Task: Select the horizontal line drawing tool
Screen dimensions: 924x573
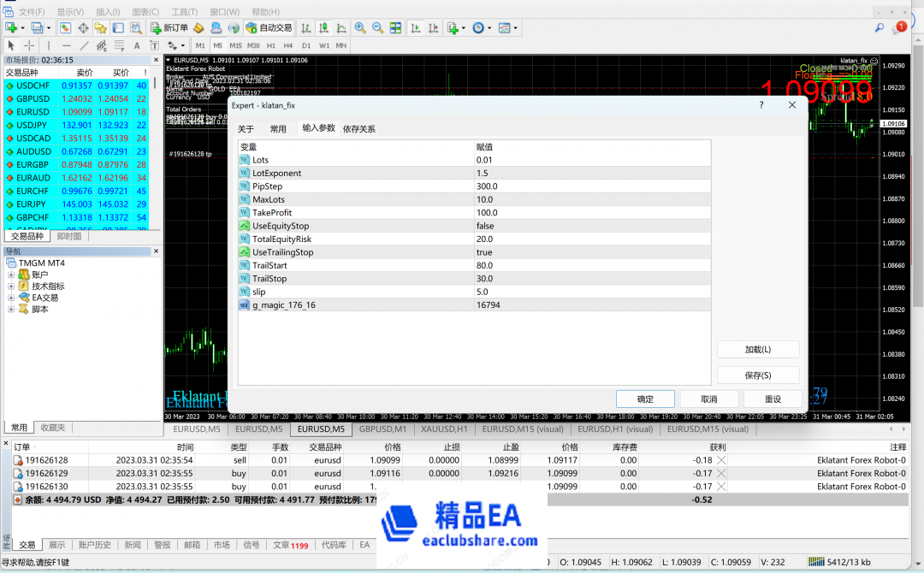Action: pos(66,45)
